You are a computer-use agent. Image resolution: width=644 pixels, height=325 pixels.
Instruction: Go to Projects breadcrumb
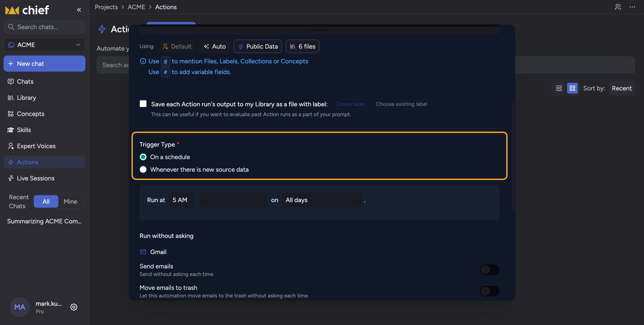pos(106,7)
